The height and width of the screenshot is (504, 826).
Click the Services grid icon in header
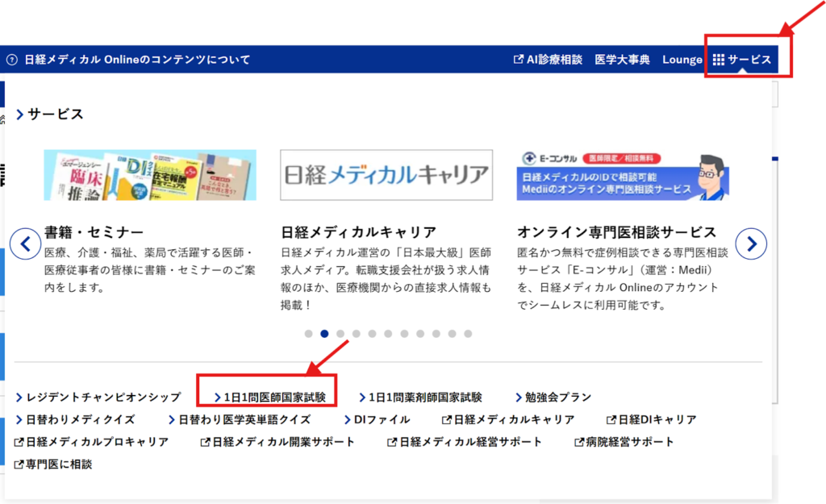pyautogui.click(x=719, y=60)
